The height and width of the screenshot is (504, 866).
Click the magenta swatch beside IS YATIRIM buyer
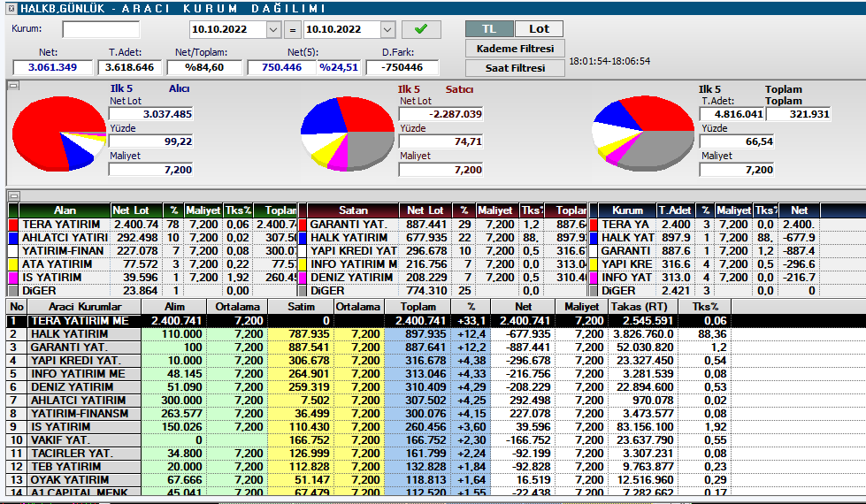pyautogui.click(x=14, y=278)
